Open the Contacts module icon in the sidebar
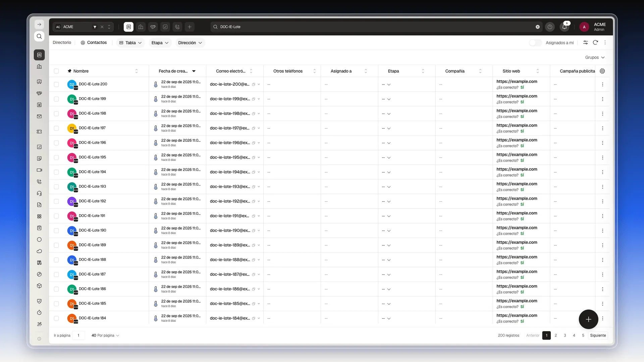 [x=39, y=55]
